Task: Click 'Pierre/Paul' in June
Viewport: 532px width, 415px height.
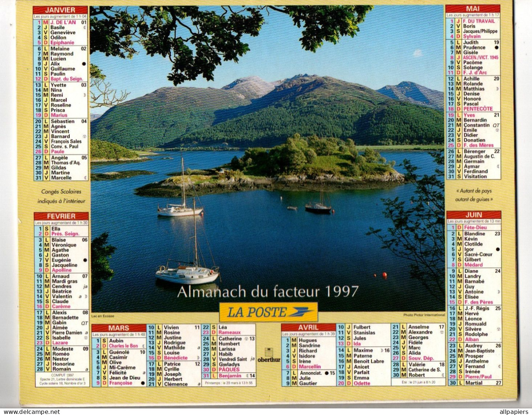Action: (478, 377)
